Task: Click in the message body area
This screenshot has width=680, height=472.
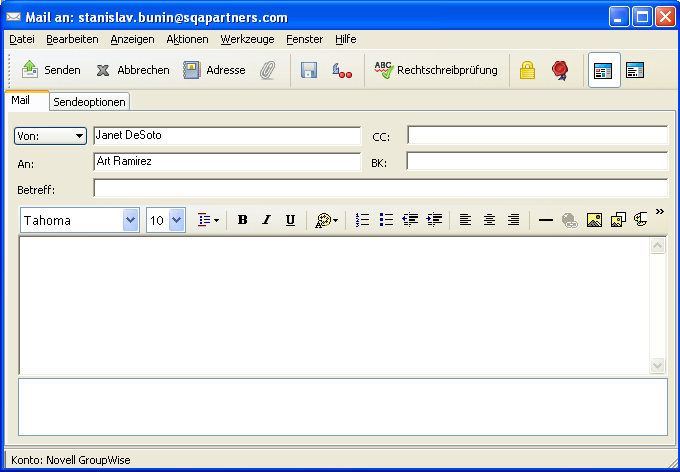Action: click(334, 305)
